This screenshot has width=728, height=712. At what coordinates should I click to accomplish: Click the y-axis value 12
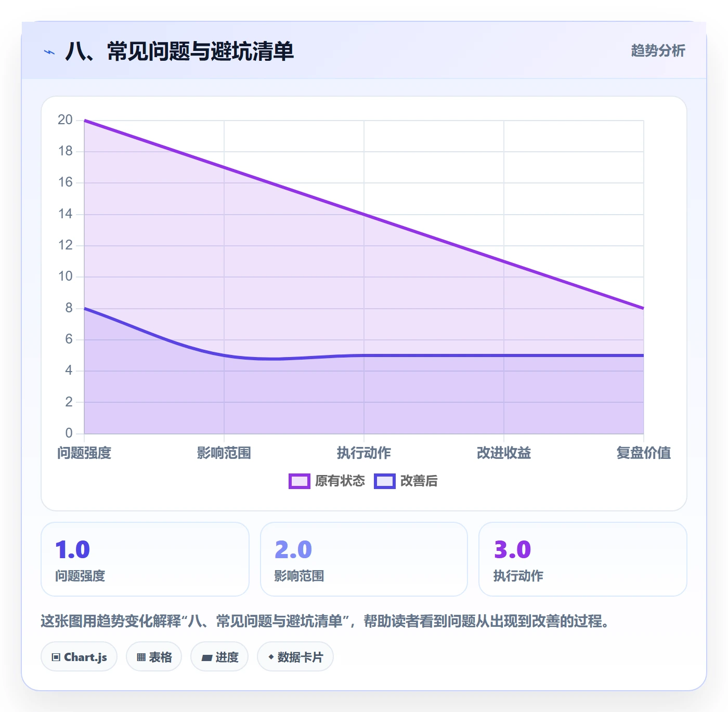[65, 245]
